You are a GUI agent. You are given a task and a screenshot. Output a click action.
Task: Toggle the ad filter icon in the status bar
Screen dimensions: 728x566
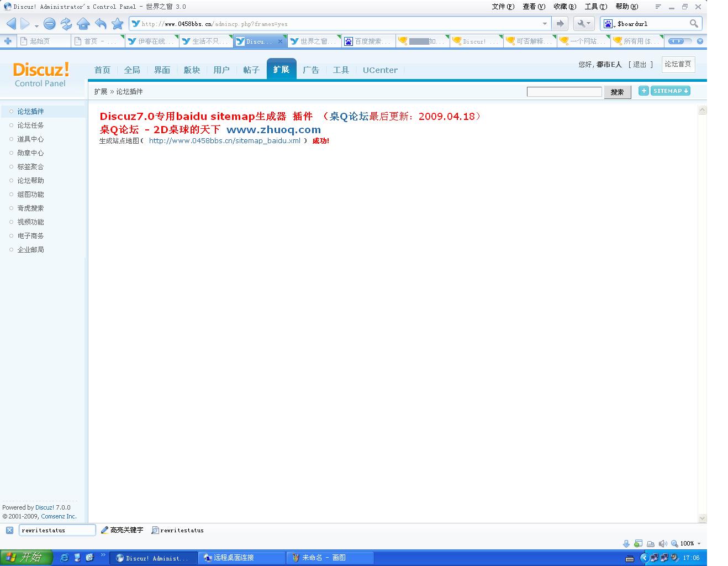point(638,543)
